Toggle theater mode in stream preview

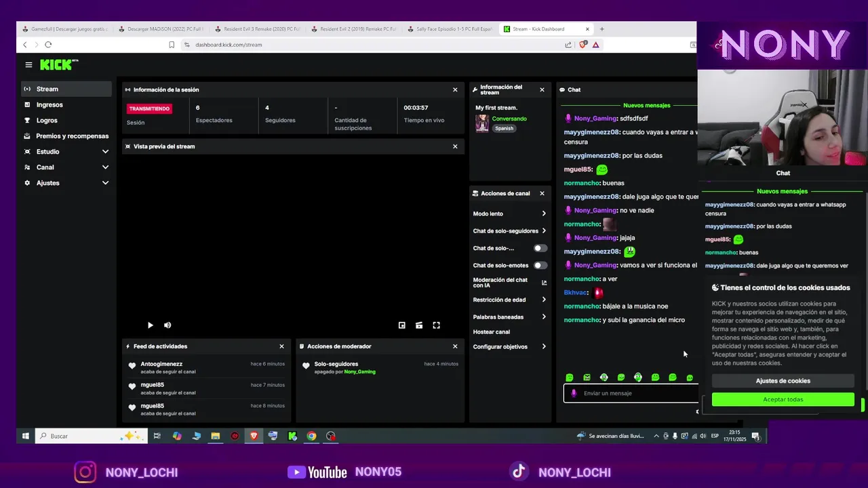click(419, 325)
